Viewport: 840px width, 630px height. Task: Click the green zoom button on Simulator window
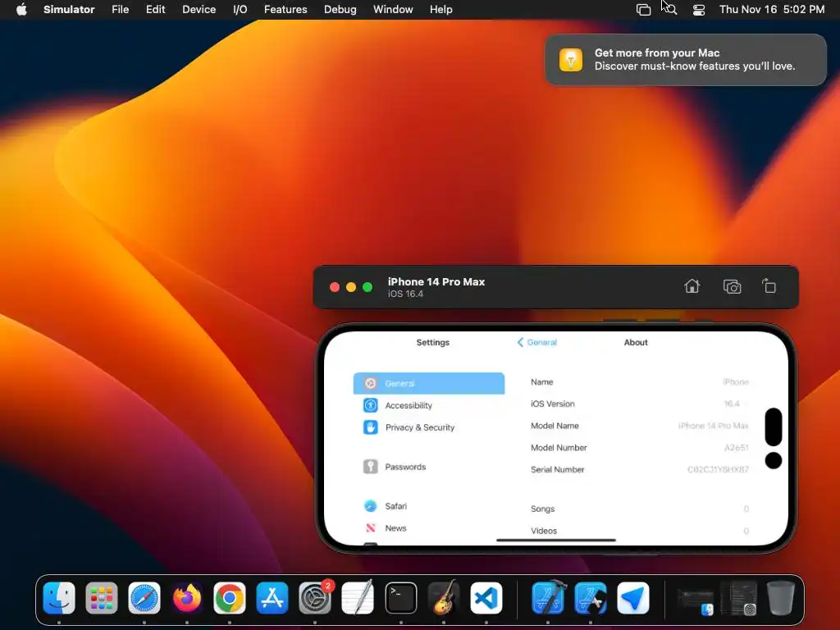tap(367, 287)
